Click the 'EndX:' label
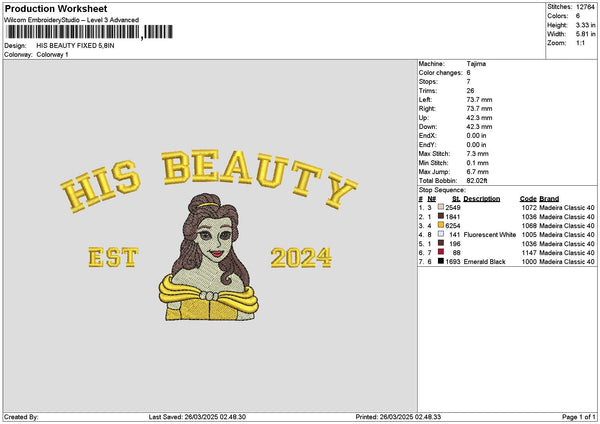600x424 pixels. pyautogui.click(x=427, y=136)
